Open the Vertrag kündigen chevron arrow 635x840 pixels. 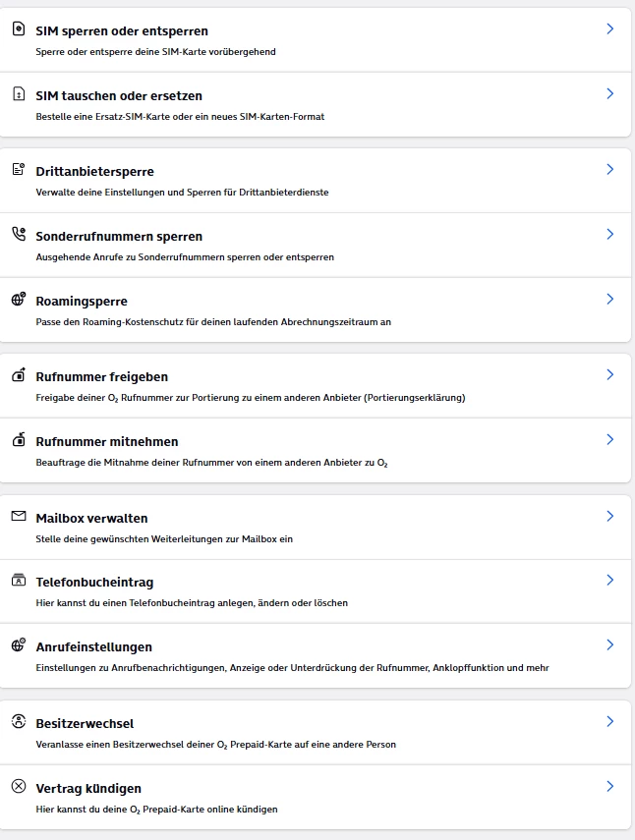point(609,786)
